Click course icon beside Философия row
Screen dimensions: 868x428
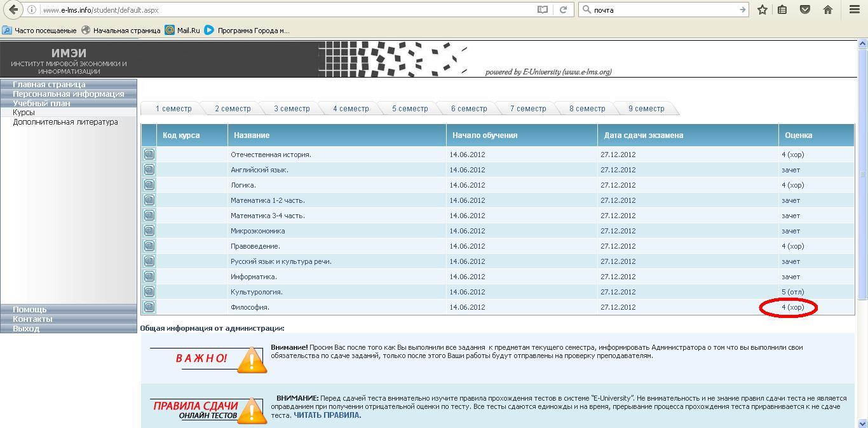tap(149, 307)
